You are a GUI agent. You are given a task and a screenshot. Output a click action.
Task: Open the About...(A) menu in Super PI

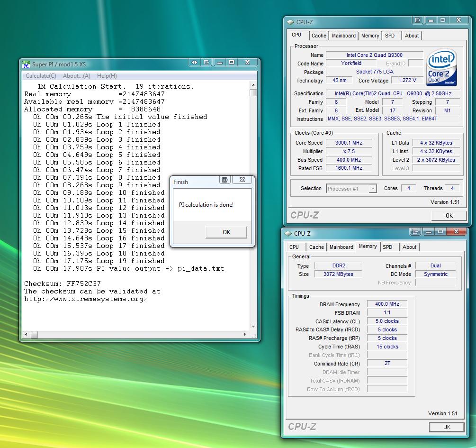(77, 76)
